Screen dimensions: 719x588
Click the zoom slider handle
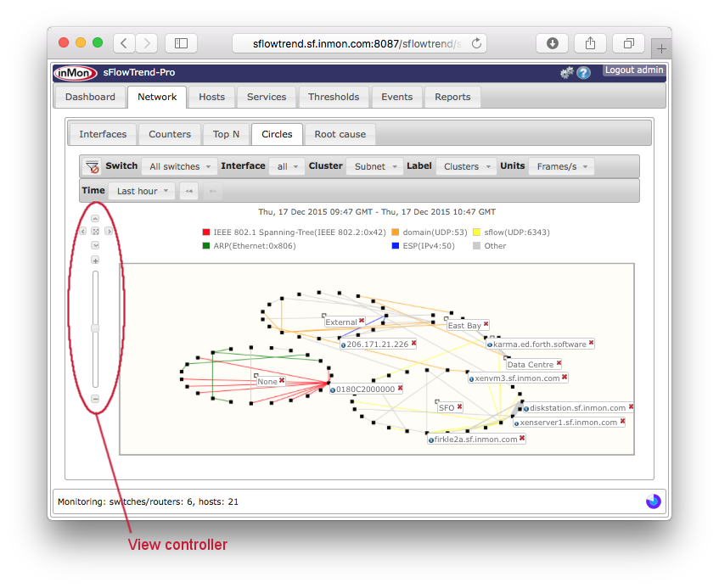[95, 328]
